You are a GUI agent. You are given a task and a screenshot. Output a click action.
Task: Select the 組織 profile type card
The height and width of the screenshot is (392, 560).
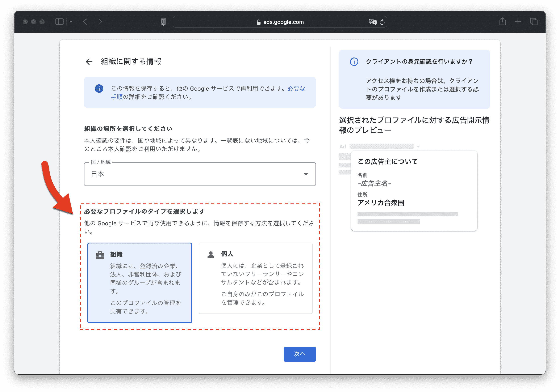pos(139,283)
